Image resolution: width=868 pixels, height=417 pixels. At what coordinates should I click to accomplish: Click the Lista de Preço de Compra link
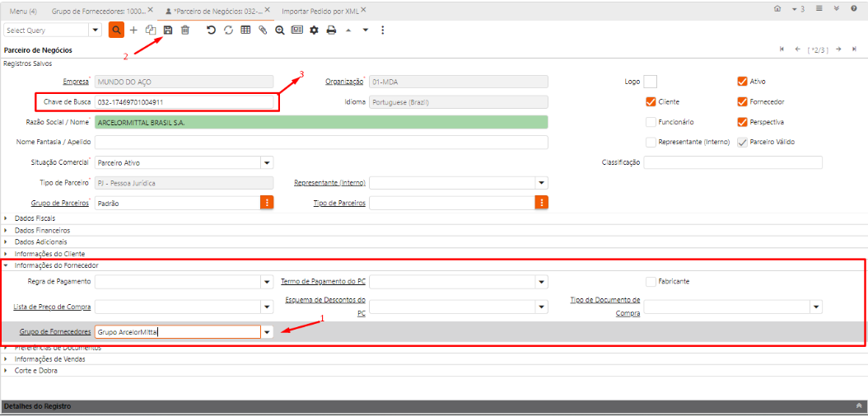52,307
